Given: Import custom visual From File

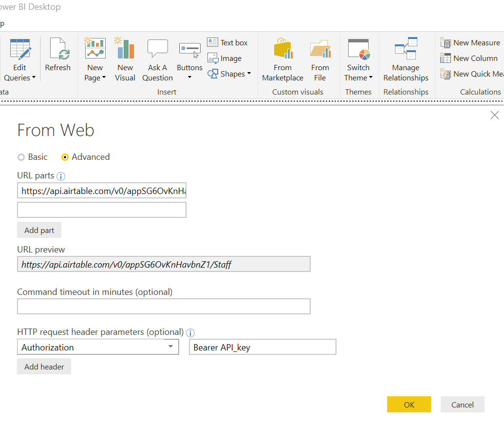Looking at the screenshot, I should point(320,59).
